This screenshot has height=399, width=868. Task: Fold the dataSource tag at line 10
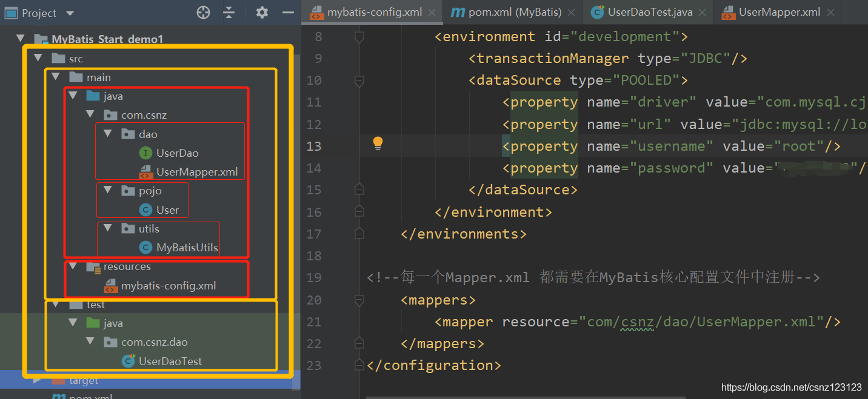click(359, 80)
